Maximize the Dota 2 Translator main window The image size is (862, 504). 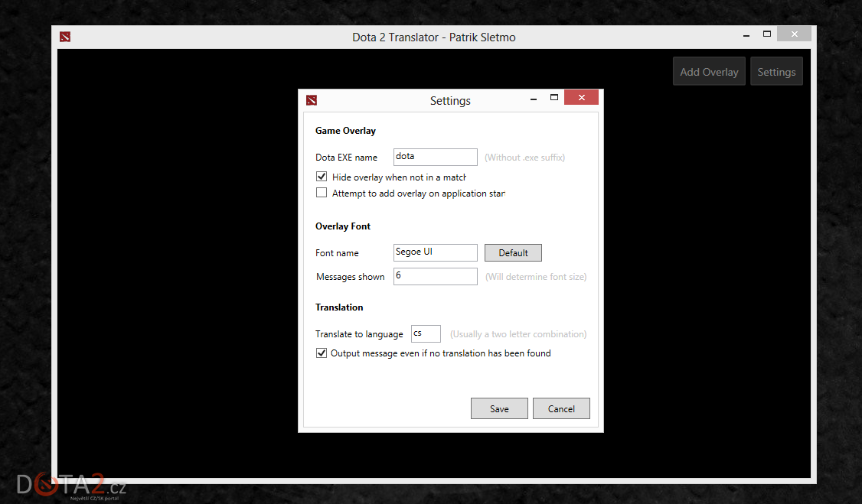point(766,34)
